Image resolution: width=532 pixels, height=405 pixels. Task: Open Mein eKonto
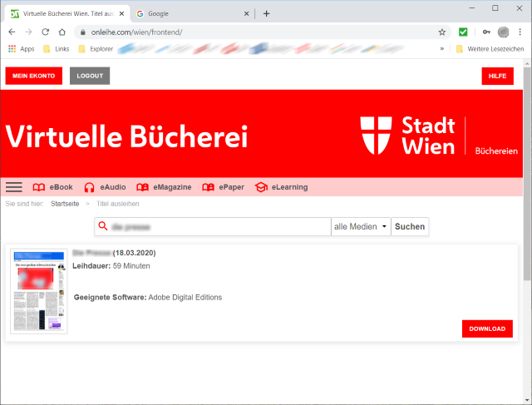[33, 76]
